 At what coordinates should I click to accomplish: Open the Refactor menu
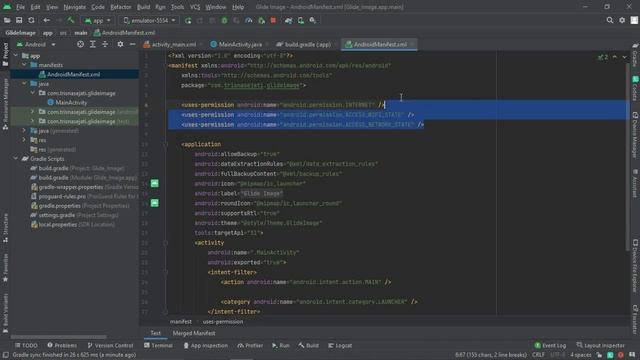pyautogui.click(x=121, y=7)
